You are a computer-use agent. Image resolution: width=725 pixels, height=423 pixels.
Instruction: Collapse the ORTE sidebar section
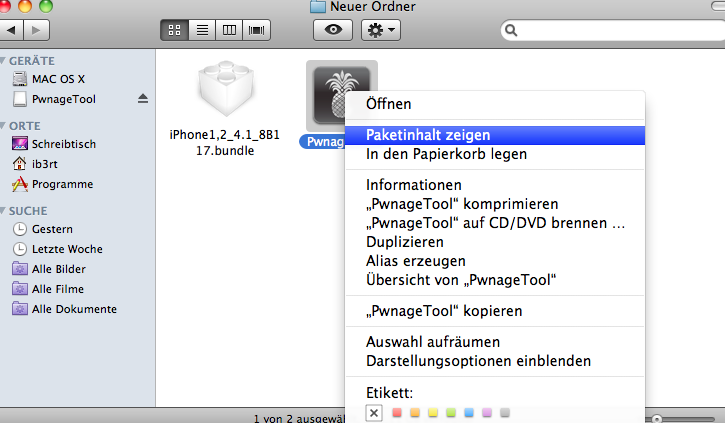[3, 126]
